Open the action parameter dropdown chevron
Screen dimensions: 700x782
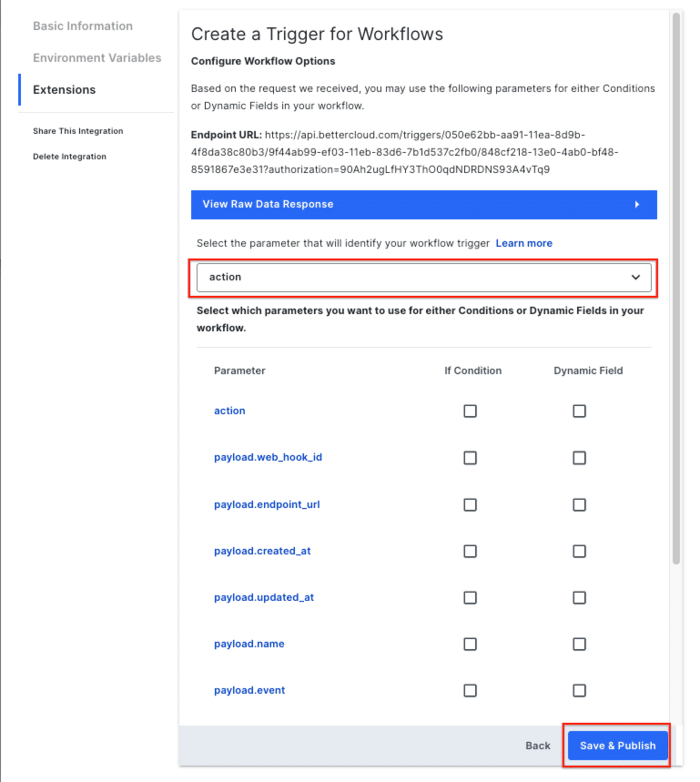coord(635,278)
